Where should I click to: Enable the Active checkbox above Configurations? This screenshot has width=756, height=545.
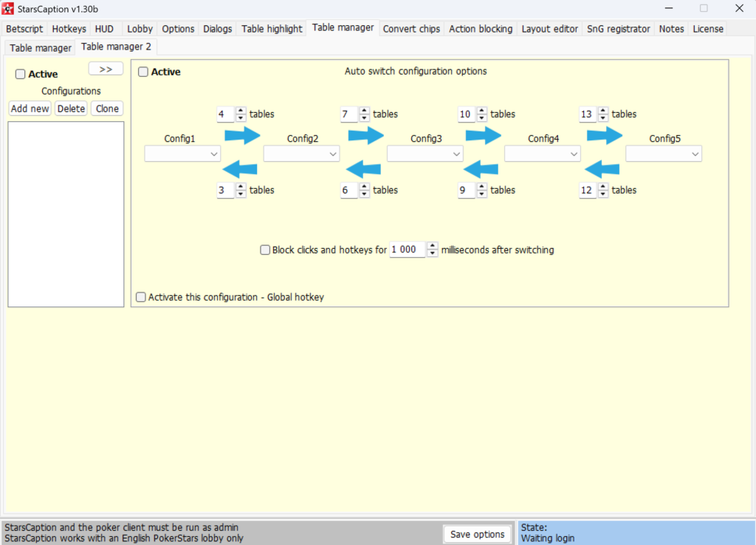click(20, 75)
